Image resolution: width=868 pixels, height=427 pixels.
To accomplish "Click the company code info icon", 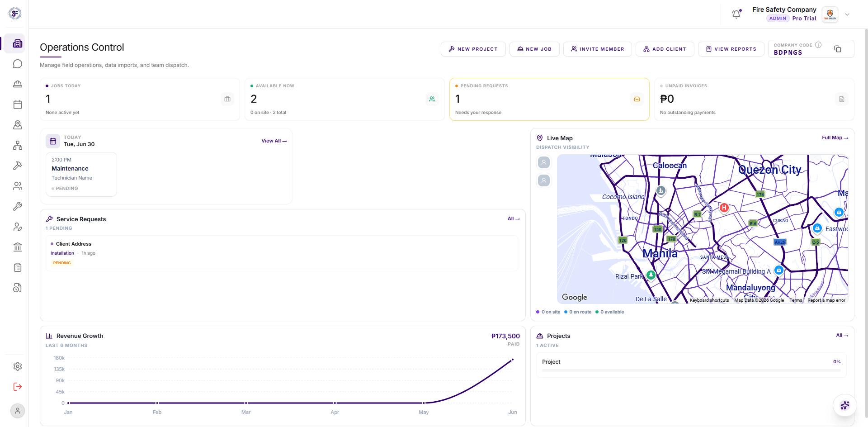I will pyautogui.click(x=818, y=45).
